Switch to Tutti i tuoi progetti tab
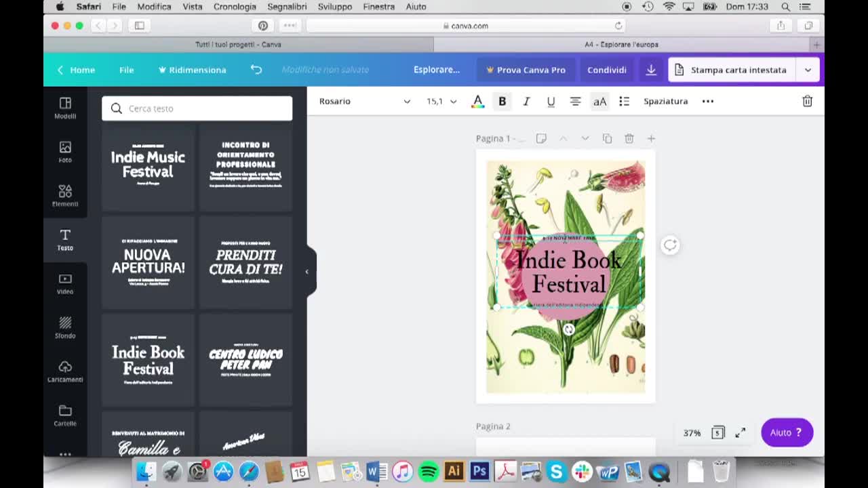 (238, 44)
